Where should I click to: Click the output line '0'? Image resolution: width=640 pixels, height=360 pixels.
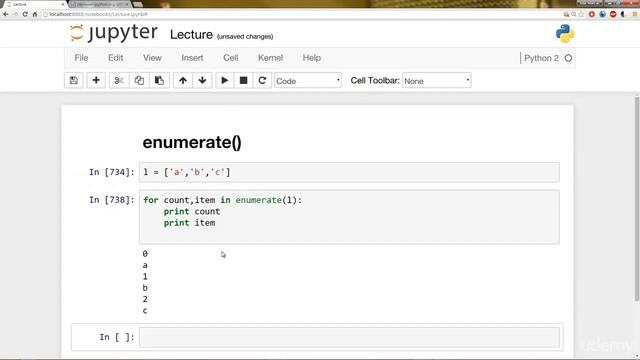pos(145,254)
